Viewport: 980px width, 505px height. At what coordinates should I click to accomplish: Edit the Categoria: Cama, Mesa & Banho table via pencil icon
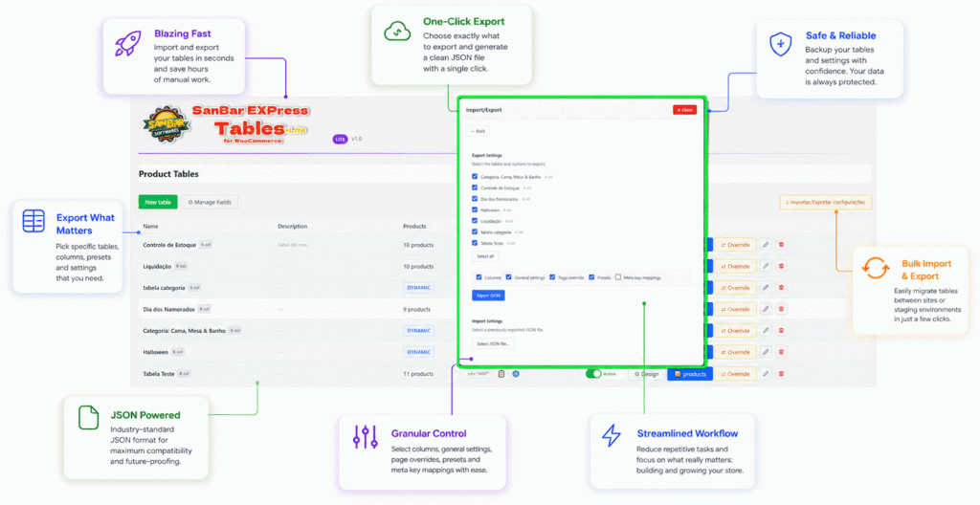coord(765,331)
